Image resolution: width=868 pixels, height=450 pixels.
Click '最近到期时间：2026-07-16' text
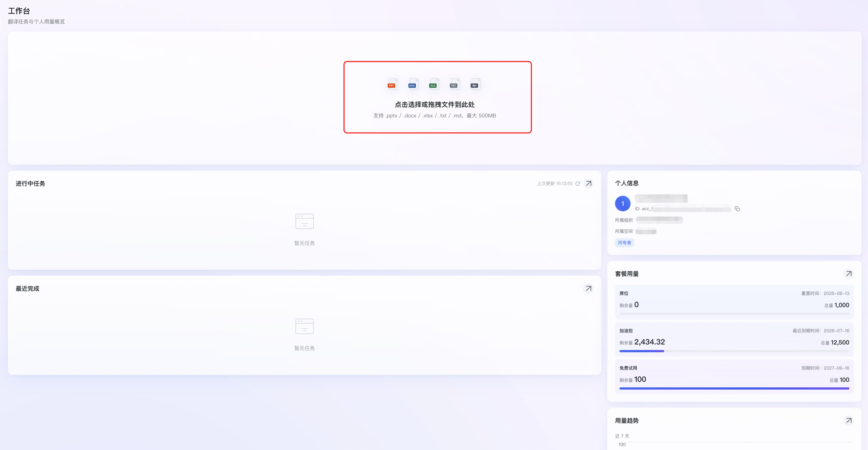point(821,331)
